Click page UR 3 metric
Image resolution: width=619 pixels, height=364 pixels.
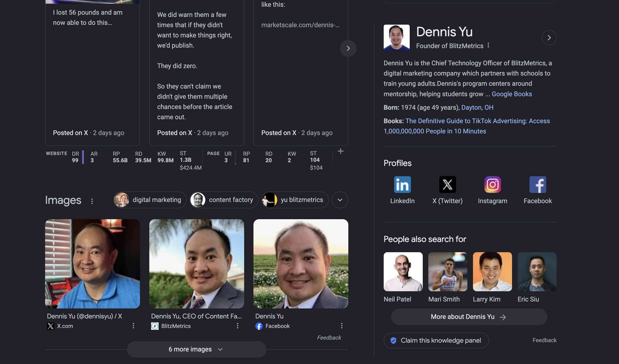coord(228,157)
